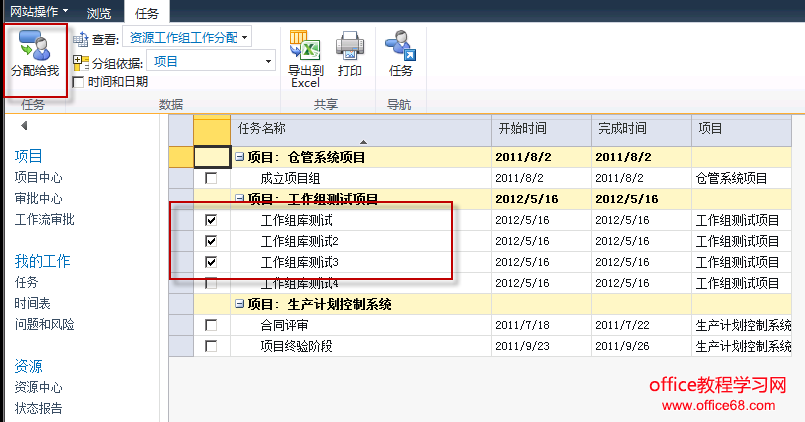The height and width of the screenshot is (422, 805).
Task: Open the 网站操作 menu
Action: pos(38,10)
